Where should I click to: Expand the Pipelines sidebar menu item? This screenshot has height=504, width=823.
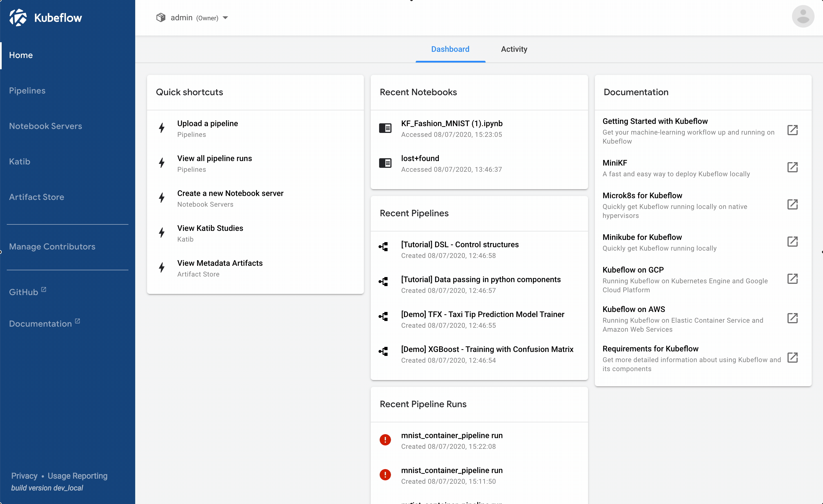coord(28,90)
